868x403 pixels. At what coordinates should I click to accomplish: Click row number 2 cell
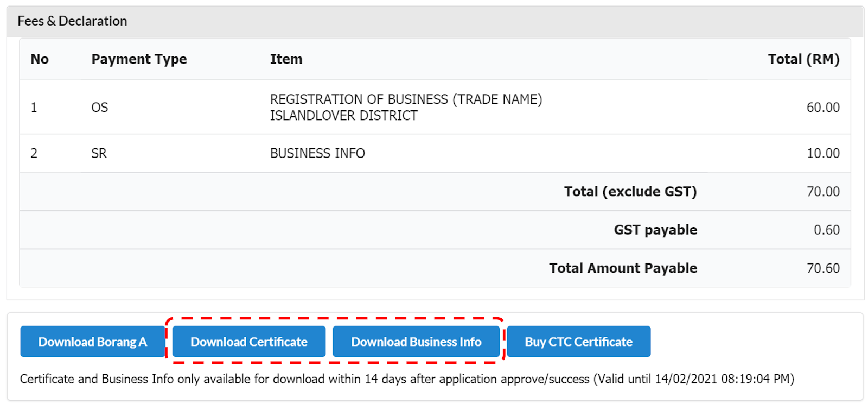click(x=34, y=153)
